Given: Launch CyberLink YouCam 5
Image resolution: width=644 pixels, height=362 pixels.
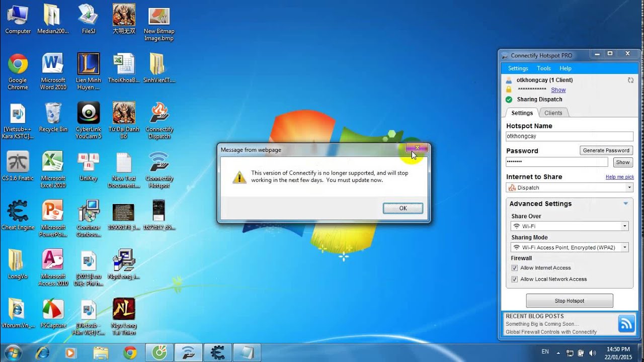Looking at the screenshot, I should pos(89,121).
